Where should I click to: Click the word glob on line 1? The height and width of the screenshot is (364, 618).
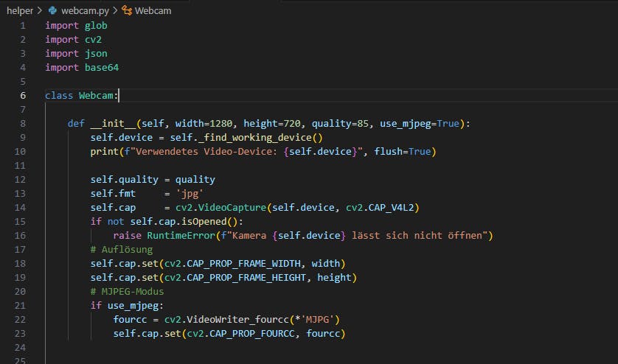coord(96,26)
